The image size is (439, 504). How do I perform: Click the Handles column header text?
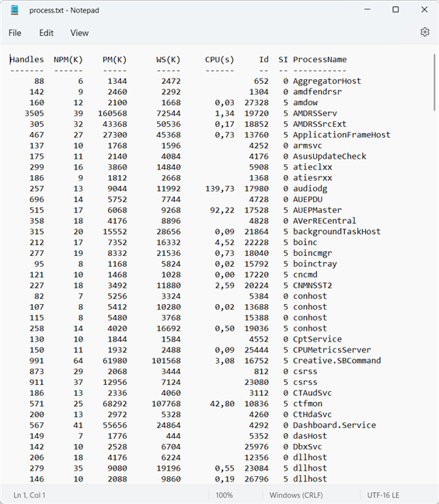26,59
